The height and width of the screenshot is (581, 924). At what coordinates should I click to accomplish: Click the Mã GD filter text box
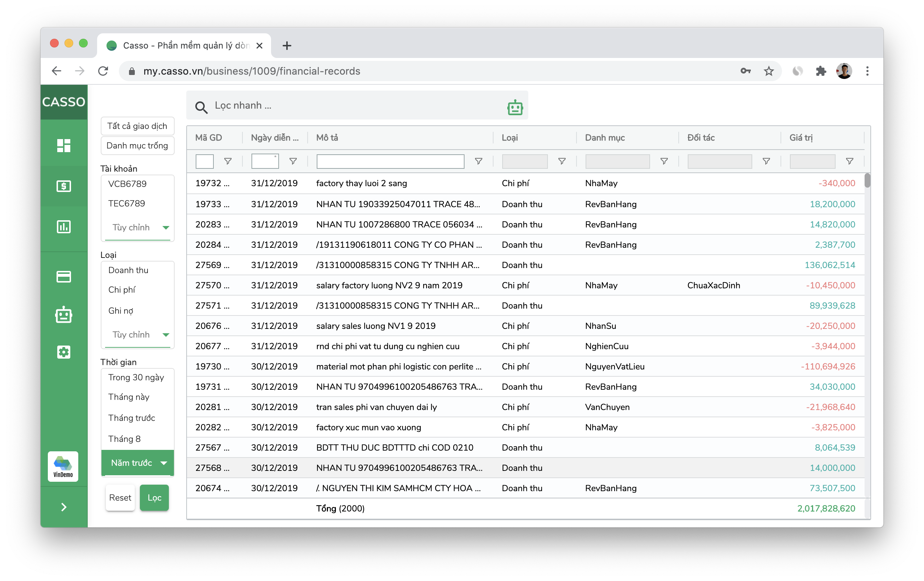[x=204, y=161]
